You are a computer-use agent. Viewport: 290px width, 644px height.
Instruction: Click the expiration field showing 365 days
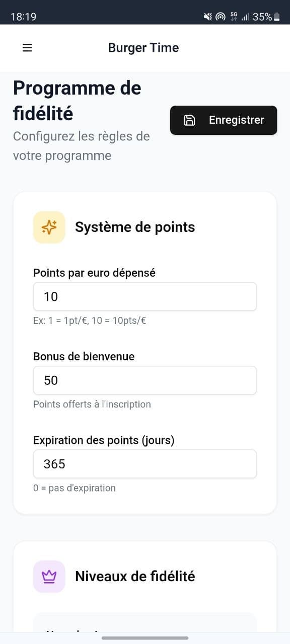coord(145,463)
